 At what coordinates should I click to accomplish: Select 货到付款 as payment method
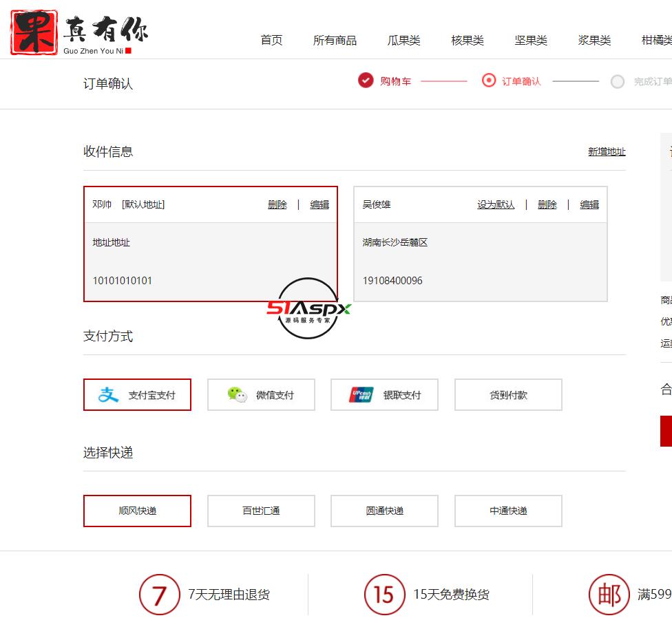coord(508,394)
